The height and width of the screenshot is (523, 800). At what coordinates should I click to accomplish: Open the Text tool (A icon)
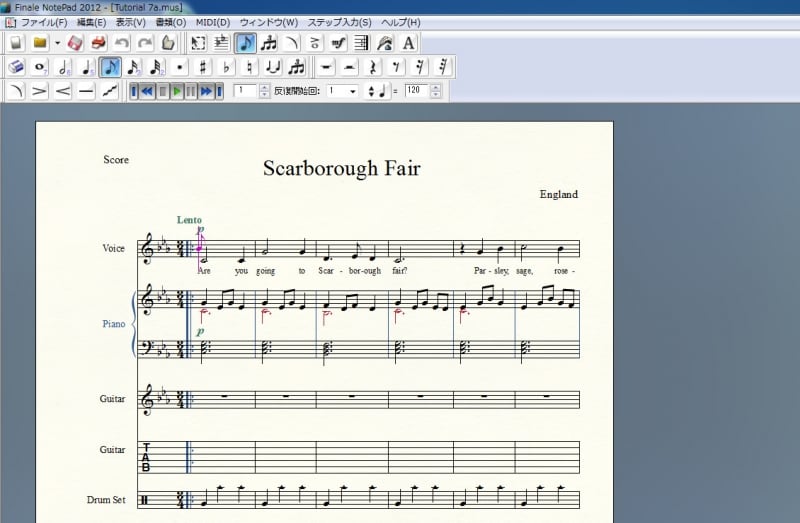[x=409, y=43]
